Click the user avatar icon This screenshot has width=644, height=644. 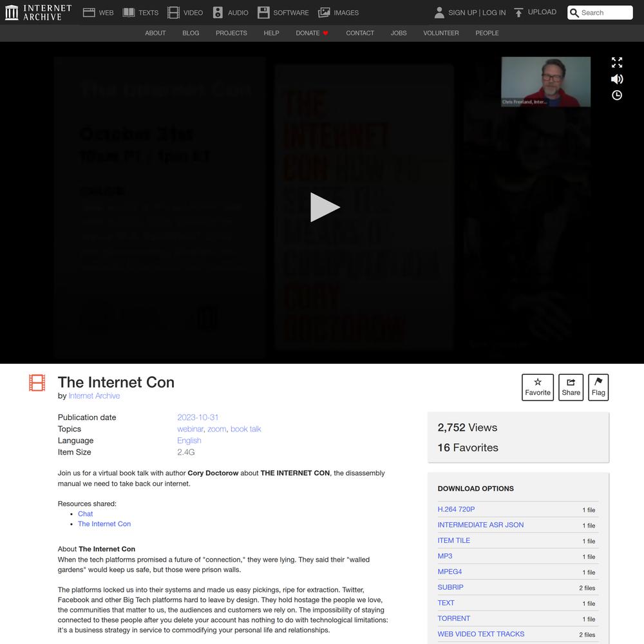[439, 12]
